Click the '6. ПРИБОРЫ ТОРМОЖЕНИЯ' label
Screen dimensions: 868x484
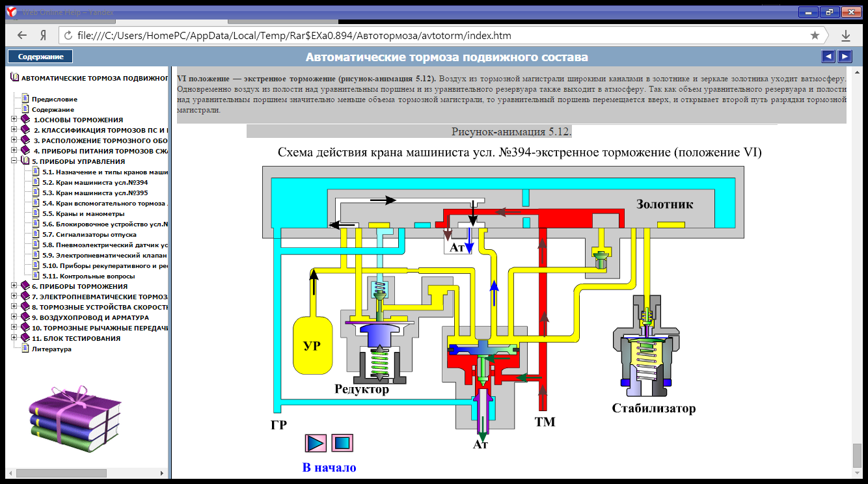[x=79, y=286]
